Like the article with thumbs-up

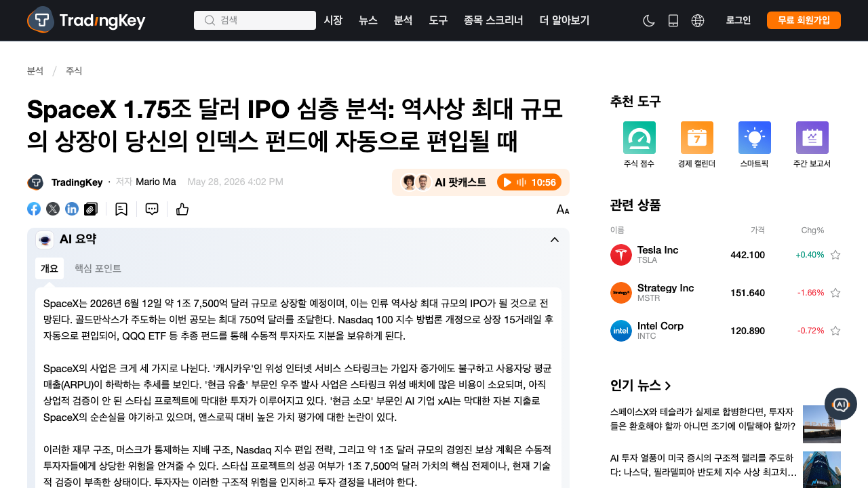(182, 209)
